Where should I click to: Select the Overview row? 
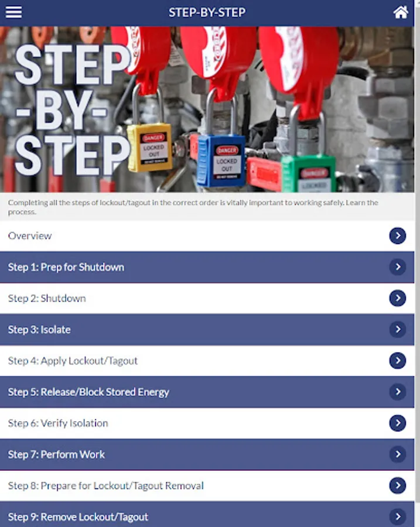click(207, 235)
